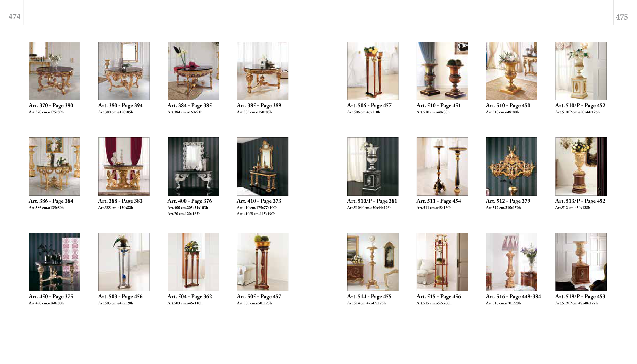
Task: Click the 'Art. 505 - Page 457' label
Action: click(259, 296)
